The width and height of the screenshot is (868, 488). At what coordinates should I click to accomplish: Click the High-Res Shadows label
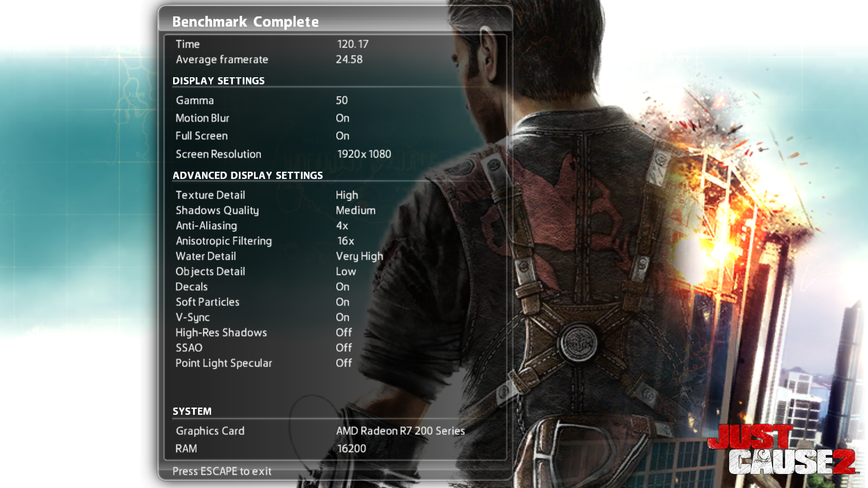click(221, 333)
